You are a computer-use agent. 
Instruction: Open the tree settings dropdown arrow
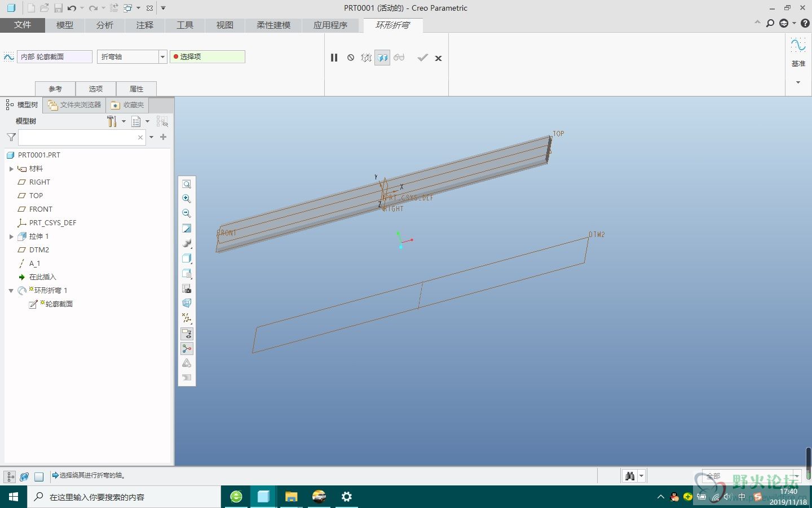123,121
